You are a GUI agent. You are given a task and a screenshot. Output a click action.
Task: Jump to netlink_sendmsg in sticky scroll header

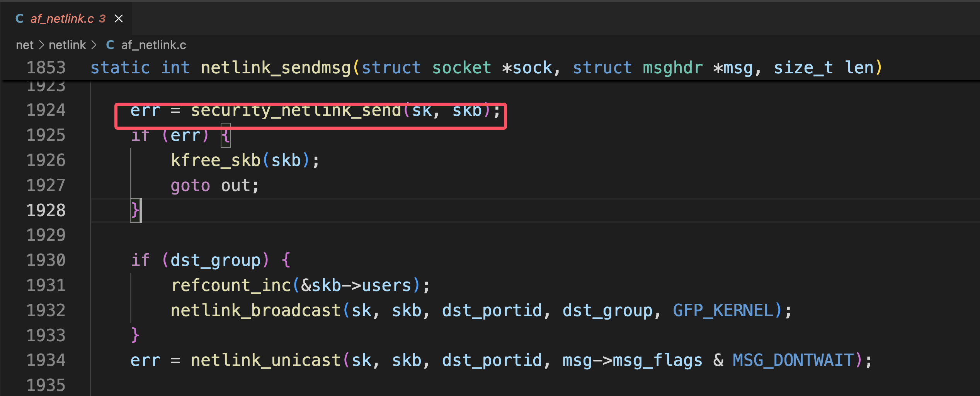tap(276, 68)
